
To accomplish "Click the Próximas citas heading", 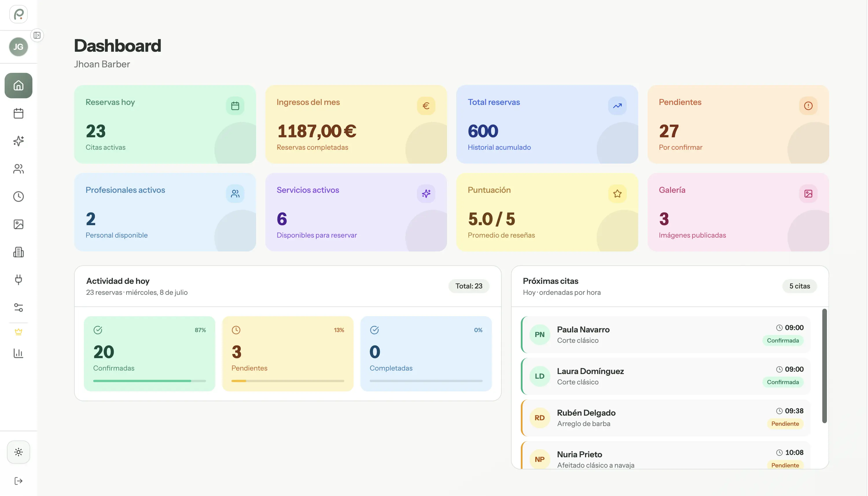I will (550, 281).
